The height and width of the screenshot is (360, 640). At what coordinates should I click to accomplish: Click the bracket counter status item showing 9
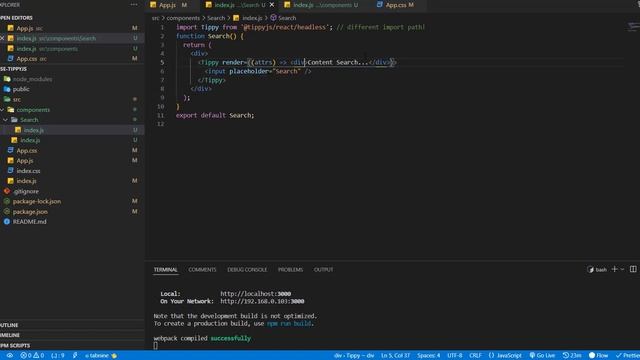58,355
